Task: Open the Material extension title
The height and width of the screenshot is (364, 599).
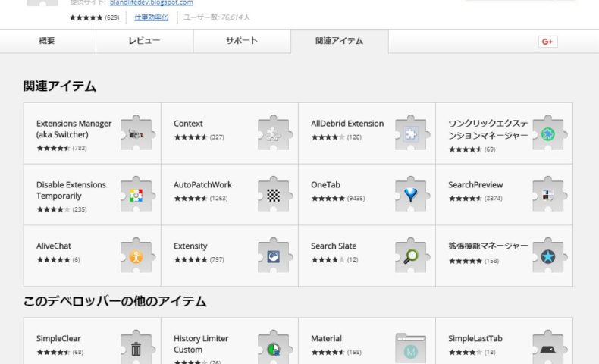Action: pos(326,338)
